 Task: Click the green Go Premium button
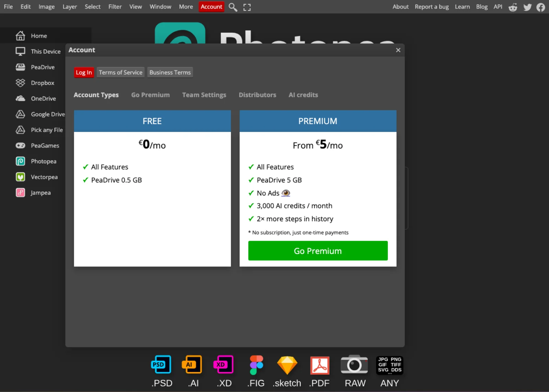(x=318, y=251)
